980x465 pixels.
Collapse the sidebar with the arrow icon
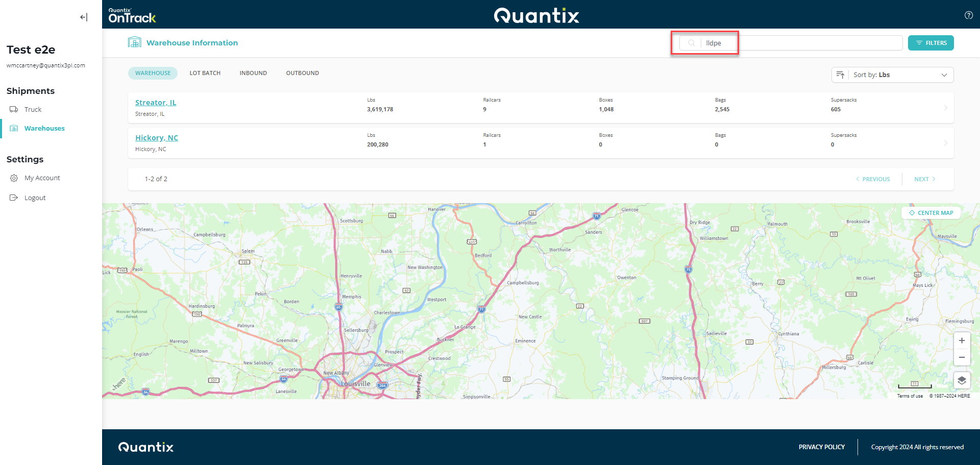coord(84,17)
